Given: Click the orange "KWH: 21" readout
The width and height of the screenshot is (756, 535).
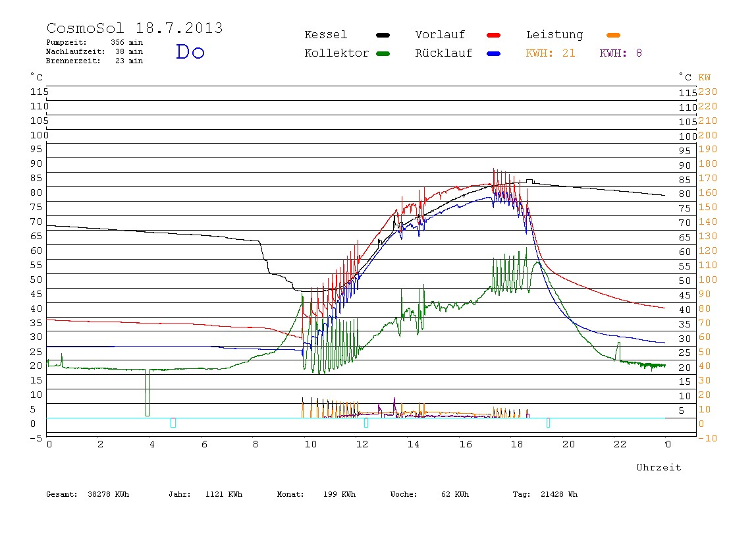Looking at the screenshot, I should 551,53.
